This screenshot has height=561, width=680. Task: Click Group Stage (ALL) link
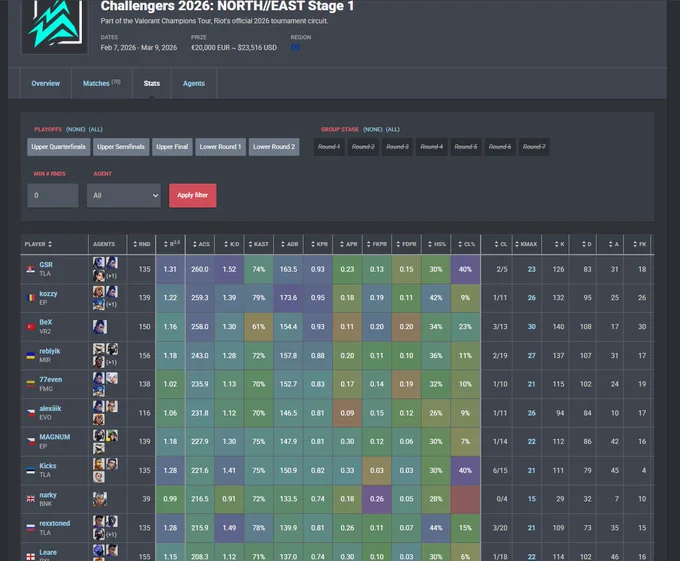392,129
